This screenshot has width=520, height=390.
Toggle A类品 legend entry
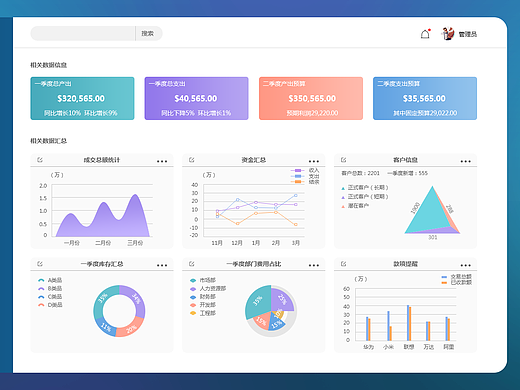coord(50,280)
